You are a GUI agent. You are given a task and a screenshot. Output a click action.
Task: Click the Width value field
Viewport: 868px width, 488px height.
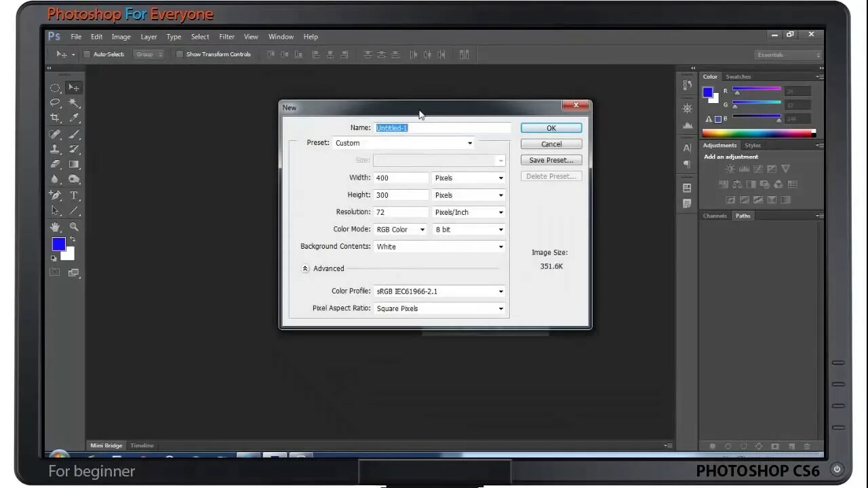[401, 178]
